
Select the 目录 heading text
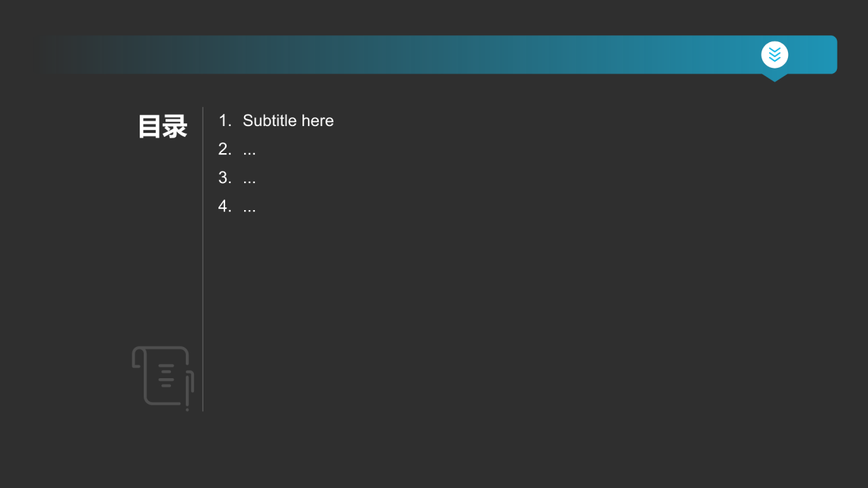coord(163,127)
